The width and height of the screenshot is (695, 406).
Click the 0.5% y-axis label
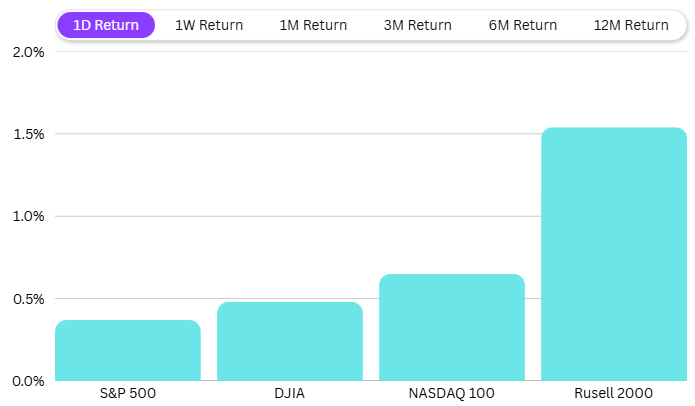tap(29, 299)
